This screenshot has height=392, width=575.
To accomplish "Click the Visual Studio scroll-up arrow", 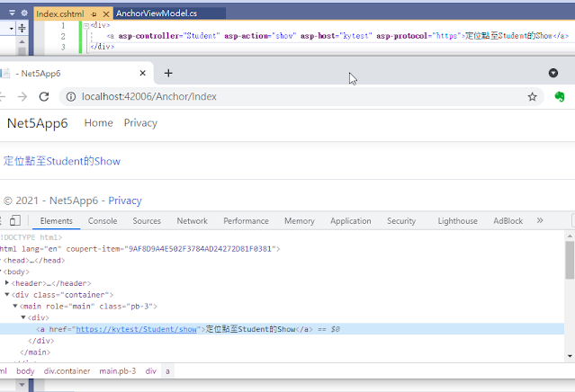I will (22, 41).
